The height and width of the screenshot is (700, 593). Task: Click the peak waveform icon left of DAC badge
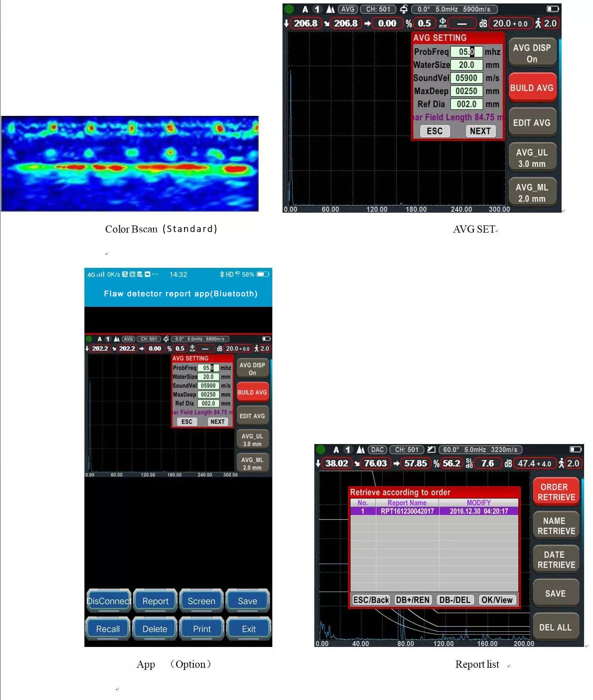[x=361, y=450]
